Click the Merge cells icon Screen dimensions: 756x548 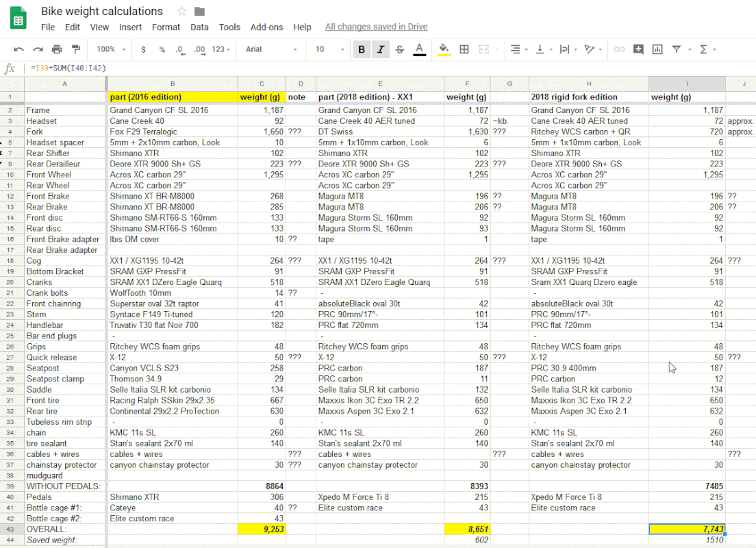[x=483, y=49]
